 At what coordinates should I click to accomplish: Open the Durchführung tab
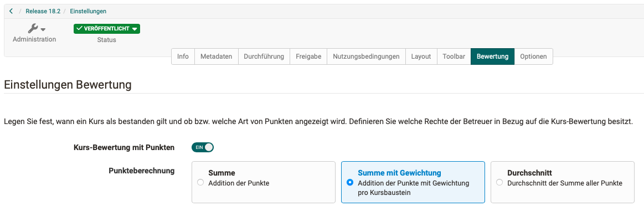(x=264, y=56)
